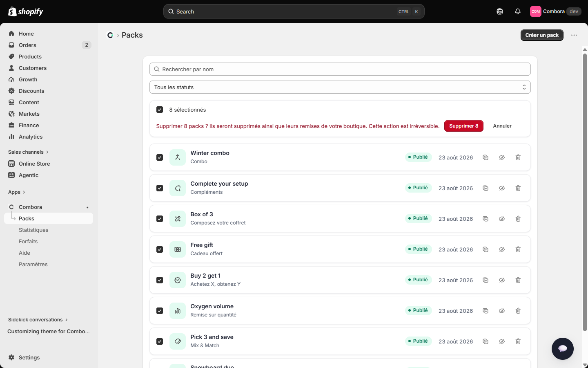Uncheck the Winter combo checkbox
This screenshot has width=588, height=368.
pos(160,157)
